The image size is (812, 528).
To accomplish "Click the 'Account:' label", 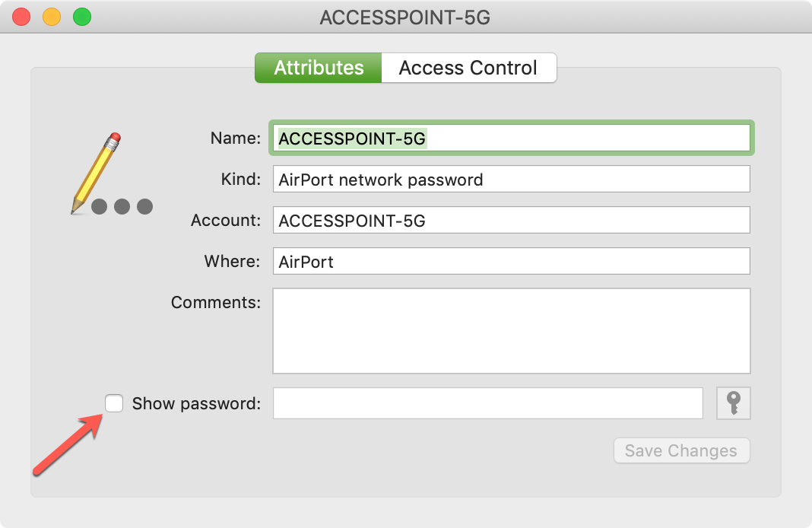I will [226, 220].
